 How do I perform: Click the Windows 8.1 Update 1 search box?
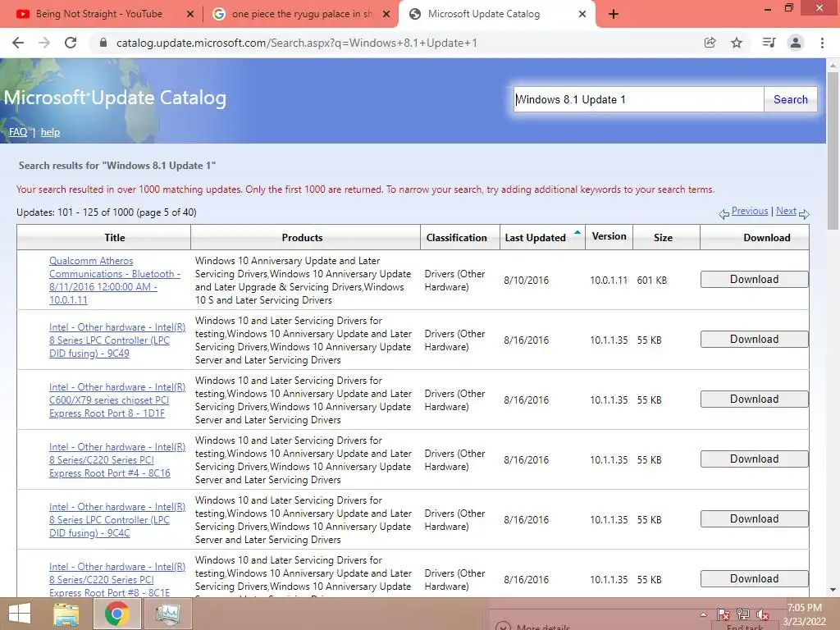coord(638,99)
